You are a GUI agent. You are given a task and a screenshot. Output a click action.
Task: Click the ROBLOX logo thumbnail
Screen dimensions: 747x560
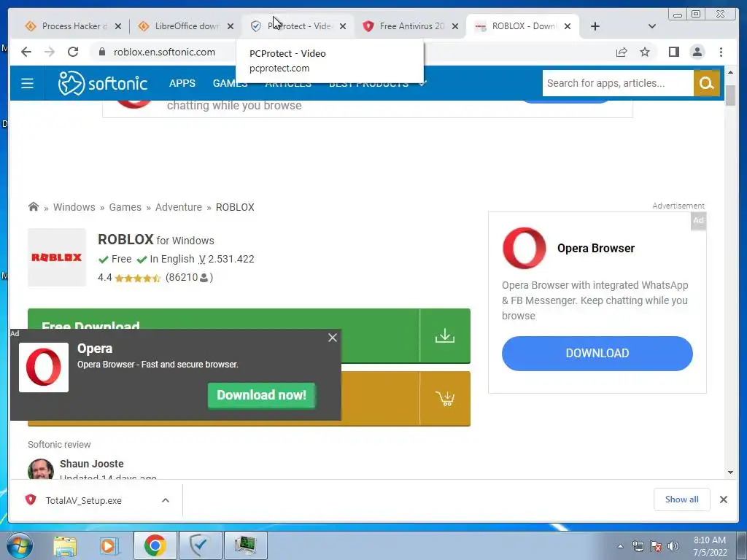point(57,257)
